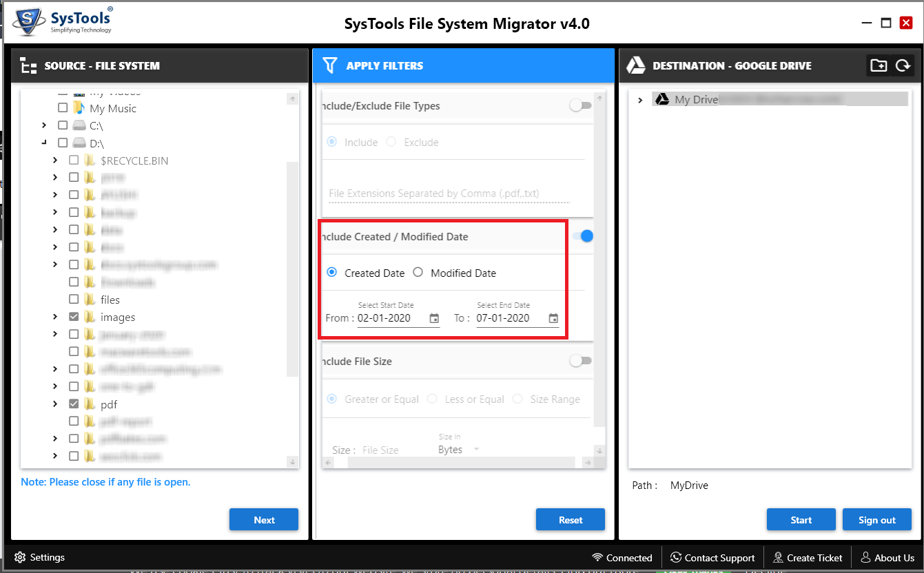Open Create Ticket link
The height and width of the screenshot is (573, 924).
pyautogui.click(x=808, y=557)
